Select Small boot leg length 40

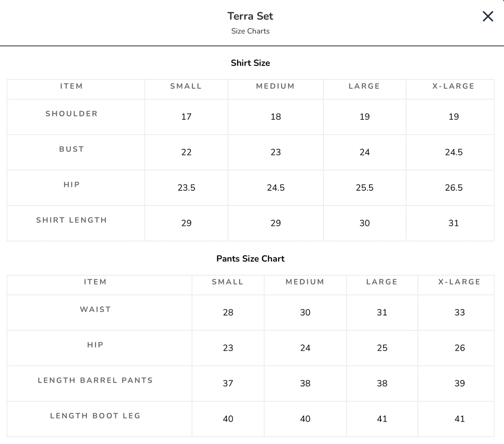228,419
